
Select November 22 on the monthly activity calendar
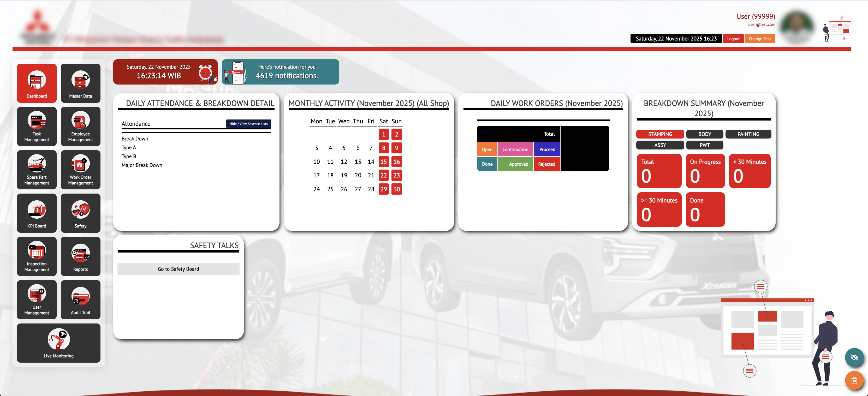pyautogui.click(x=383, y=175)
